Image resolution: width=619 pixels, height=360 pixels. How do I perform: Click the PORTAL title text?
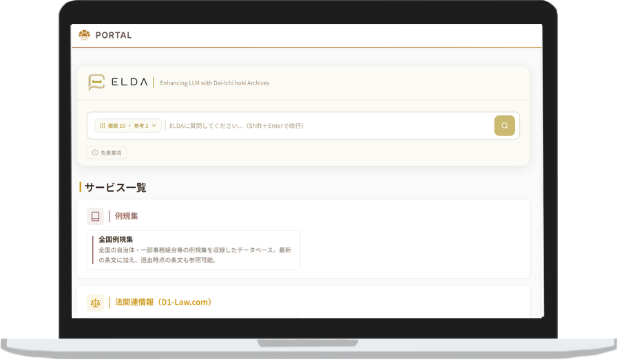pos(114,35)
